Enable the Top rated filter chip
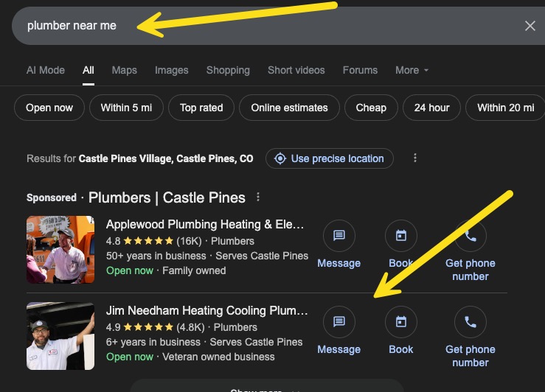 (201, 108)
